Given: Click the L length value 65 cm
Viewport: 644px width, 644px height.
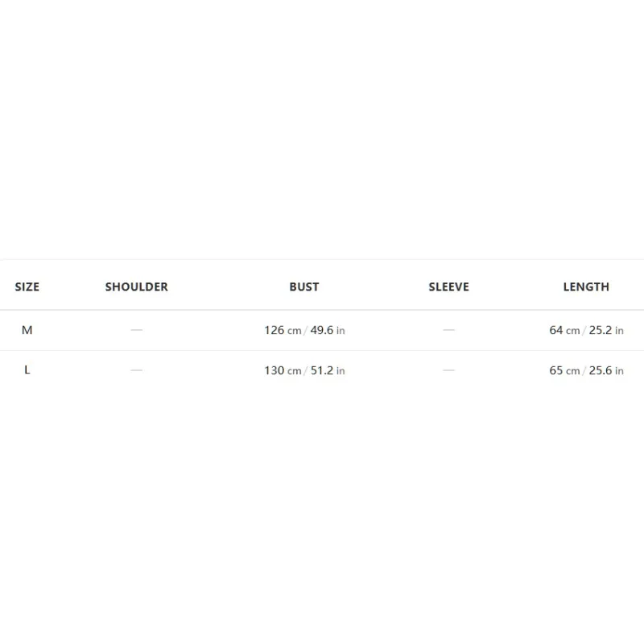Looking at the screenshot, I should [564, 370].
